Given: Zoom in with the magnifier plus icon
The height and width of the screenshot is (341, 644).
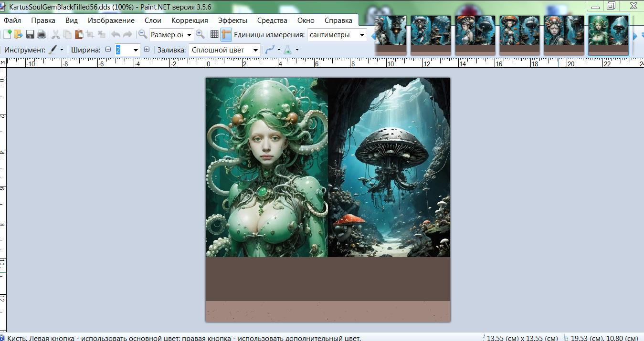Looking at the screenshot, I should [200, 34].
